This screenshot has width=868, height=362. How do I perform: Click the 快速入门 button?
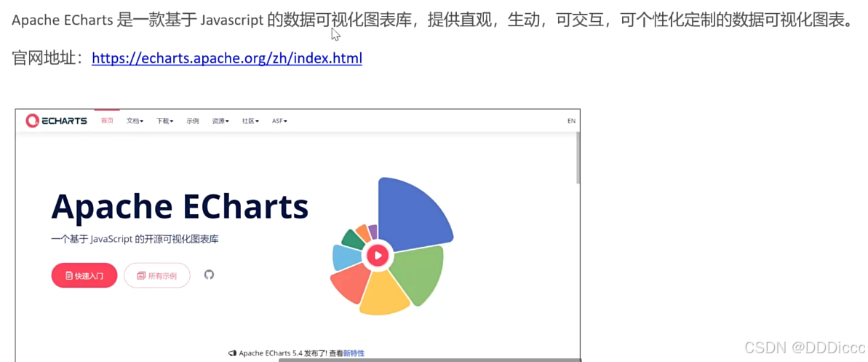tap(84, 275)
